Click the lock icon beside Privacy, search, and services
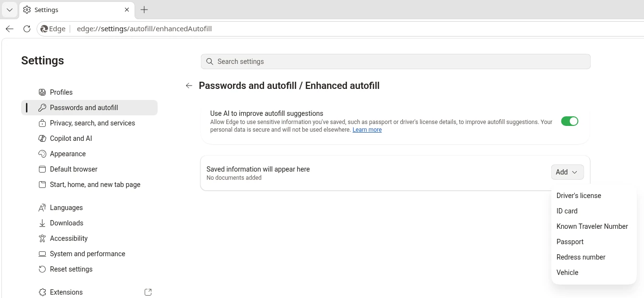This screenshot has width=644, height=298. pyautogui.click(x=42, y=123)
